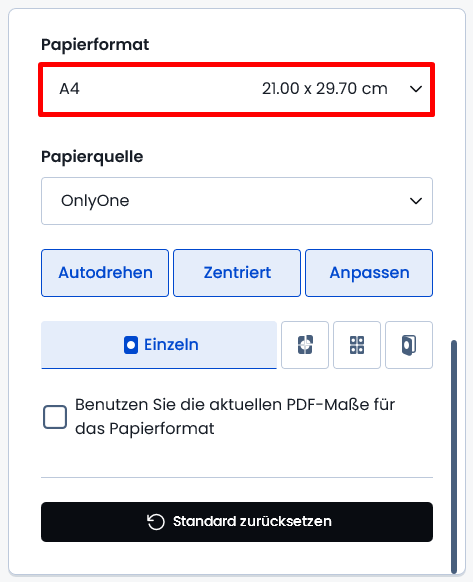Toggle the Autodrehen option

(105, 273)
